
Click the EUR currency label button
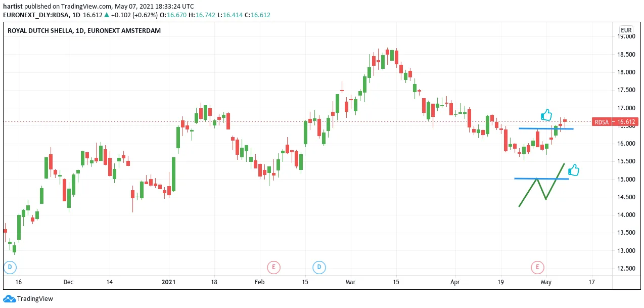[x=626, y=30]
